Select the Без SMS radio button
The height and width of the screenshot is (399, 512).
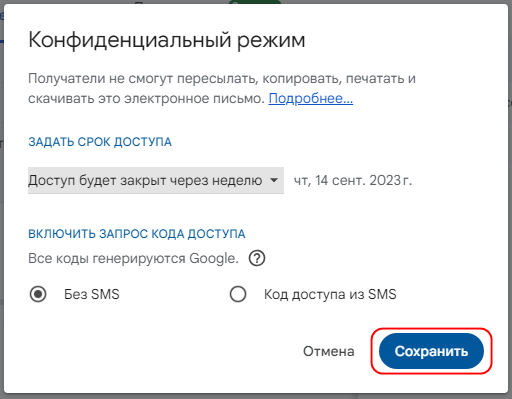[38, 294]
